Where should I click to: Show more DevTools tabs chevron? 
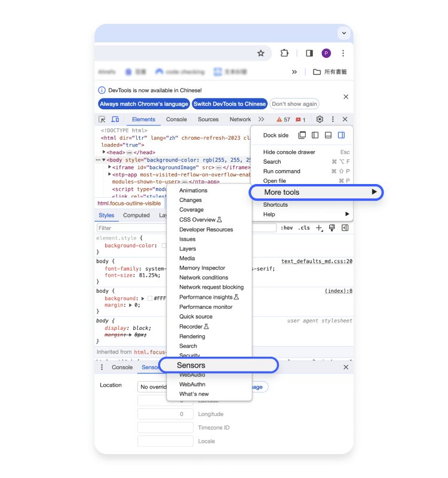[x=261, y=119]
